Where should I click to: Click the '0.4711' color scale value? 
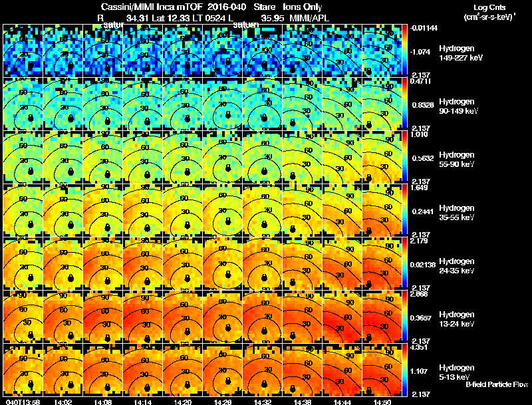tap(421, 81)
